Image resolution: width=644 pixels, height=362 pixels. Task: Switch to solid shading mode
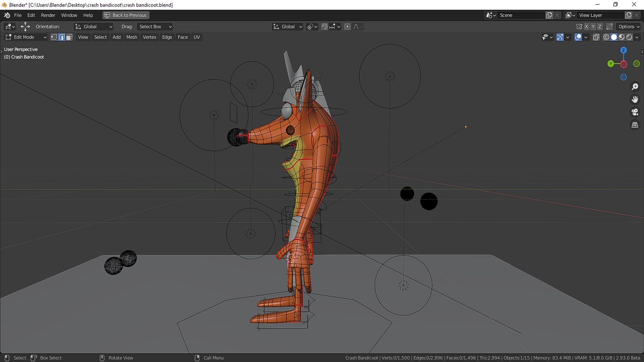click(x=614, y=37)
